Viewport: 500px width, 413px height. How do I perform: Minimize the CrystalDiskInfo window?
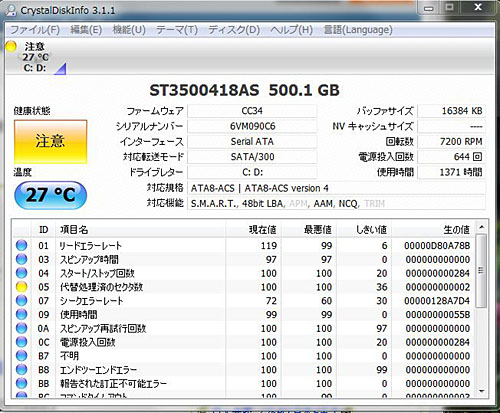(429, 8)
